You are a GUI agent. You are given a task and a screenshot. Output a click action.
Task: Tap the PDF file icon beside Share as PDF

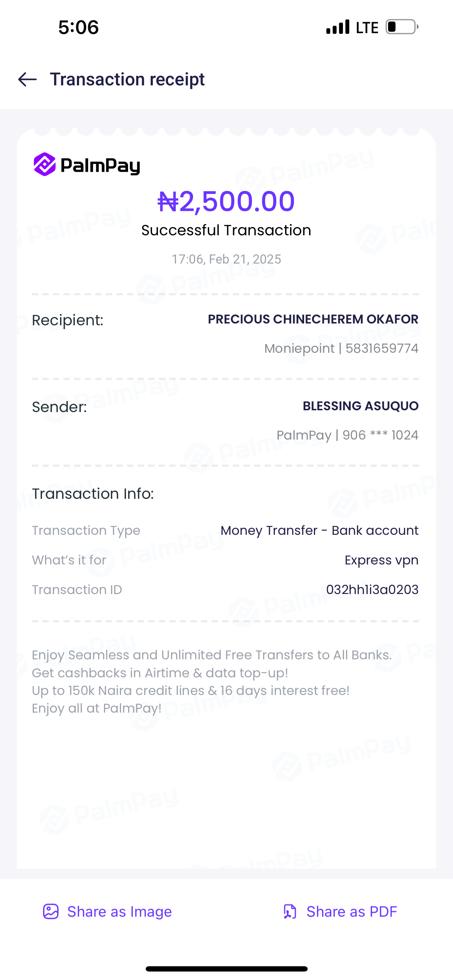290,912
